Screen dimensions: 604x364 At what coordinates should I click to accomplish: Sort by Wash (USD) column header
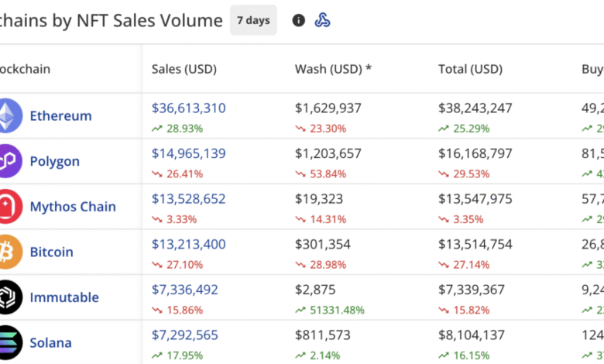pyautogui.click(x=333, y=69)
